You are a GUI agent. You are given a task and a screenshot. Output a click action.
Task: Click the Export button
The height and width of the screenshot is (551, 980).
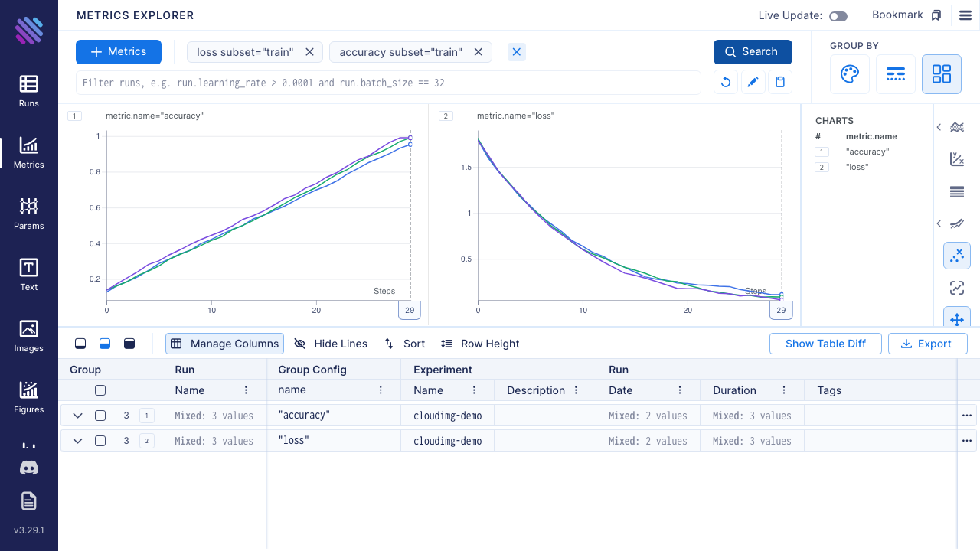[927, 344]
